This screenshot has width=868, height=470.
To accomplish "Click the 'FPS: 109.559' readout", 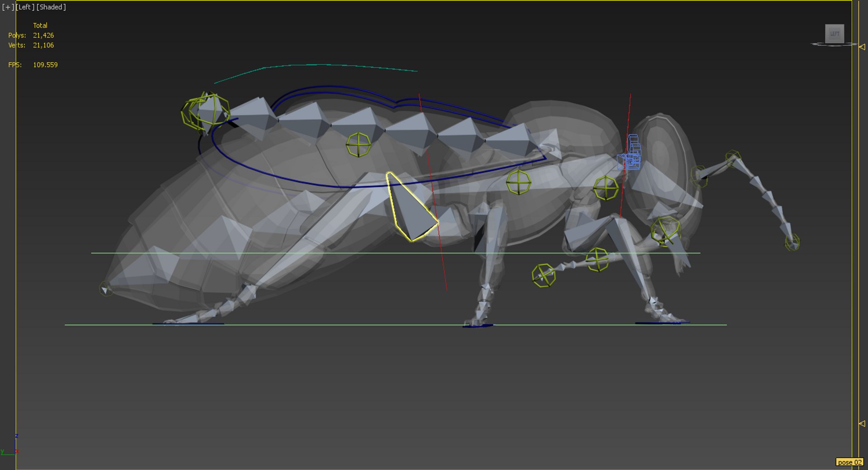I will (x=33, y=65).
